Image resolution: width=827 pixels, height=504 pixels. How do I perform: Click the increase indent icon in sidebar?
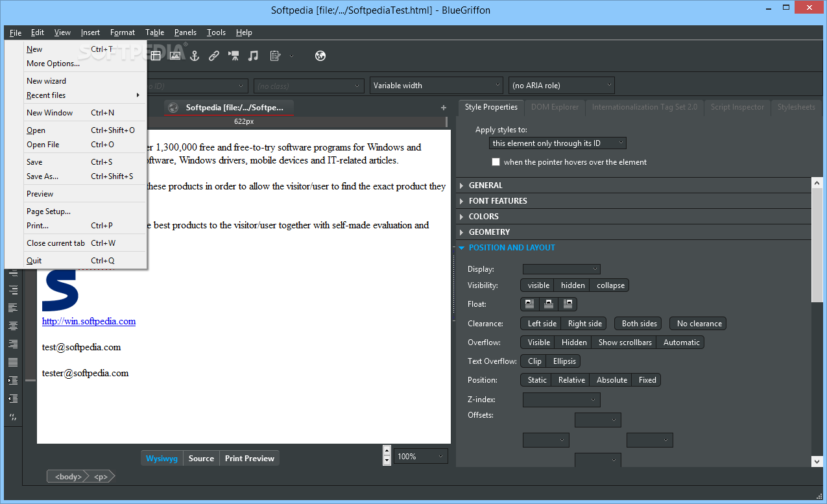click(12, 380)
